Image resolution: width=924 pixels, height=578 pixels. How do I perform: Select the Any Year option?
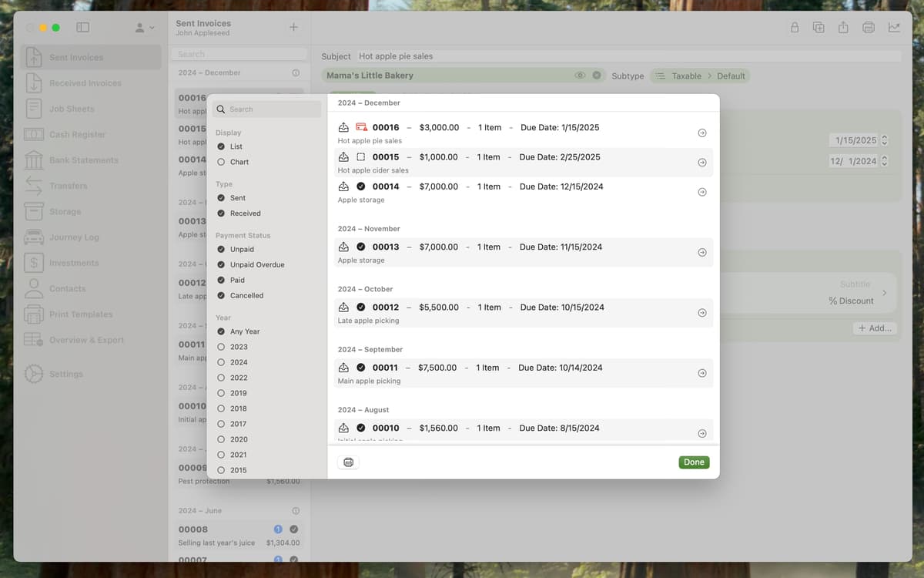[x=222, y=331]
